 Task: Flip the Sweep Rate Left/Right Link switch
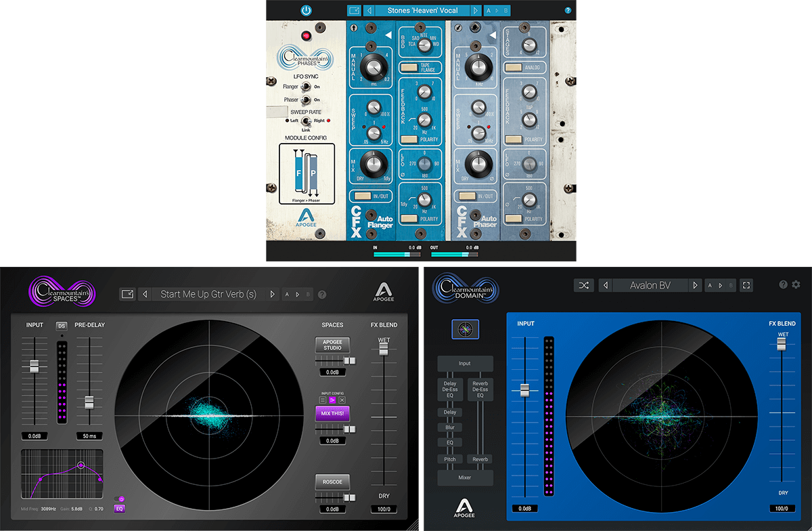pyautogui.click(x=307, y=121)
